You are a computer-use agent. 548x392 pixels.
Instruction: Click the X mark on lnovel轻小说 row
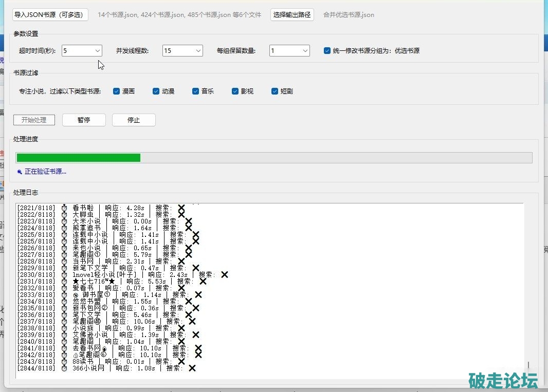pos(224,275)
